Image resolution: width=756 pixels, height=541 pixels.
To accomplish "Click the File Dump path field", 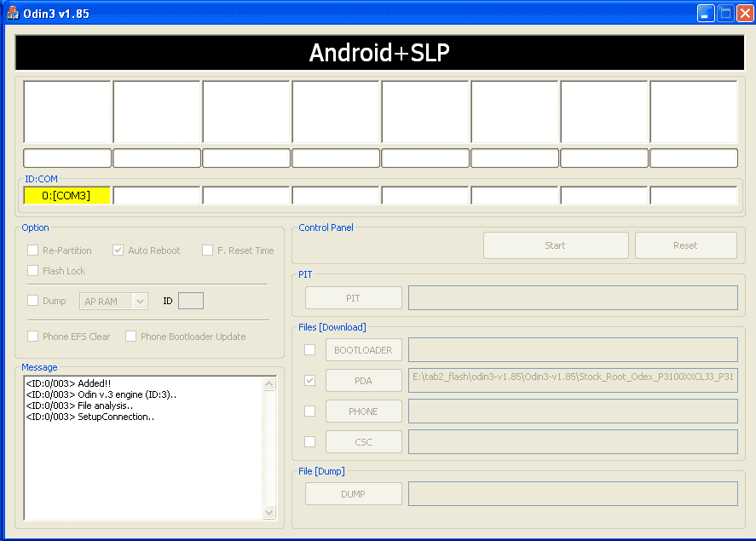I will (x=573, y=494).
